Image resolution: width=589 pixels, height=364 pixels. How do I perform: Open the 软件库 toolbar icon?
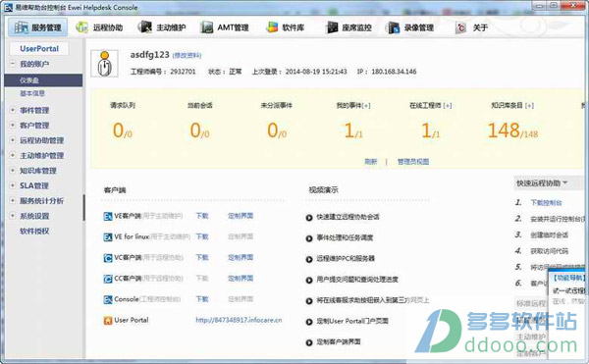(272, 27)
